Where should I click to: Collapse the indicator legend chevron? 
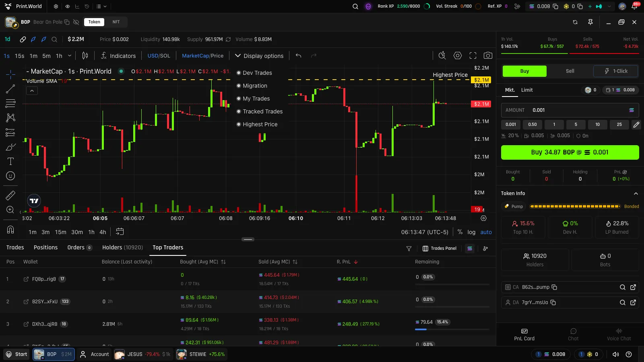pos(32,91)
